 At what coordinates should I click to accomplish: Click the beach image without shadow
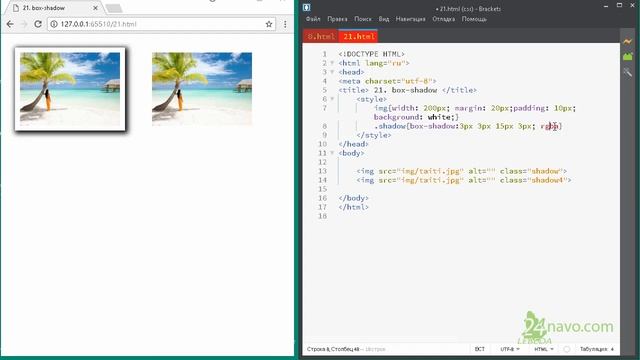[202, 89]
